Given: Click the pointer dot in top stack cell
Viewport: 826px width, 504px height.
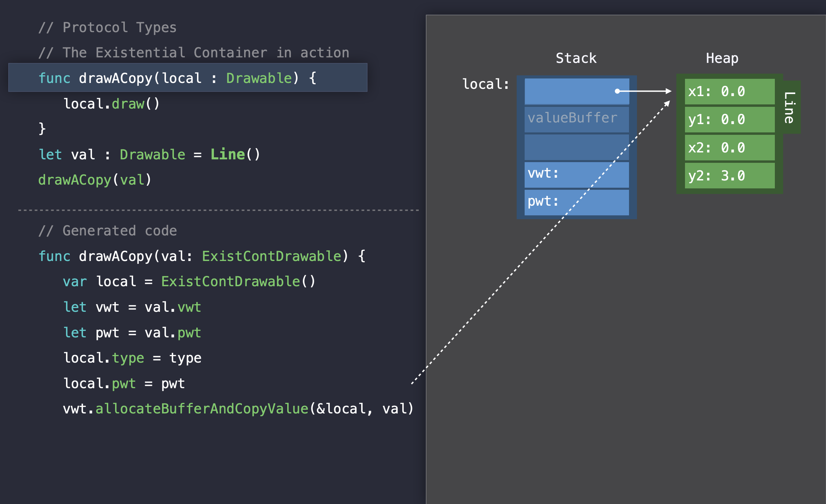Looking at the screenshot, I should (617, 91).
